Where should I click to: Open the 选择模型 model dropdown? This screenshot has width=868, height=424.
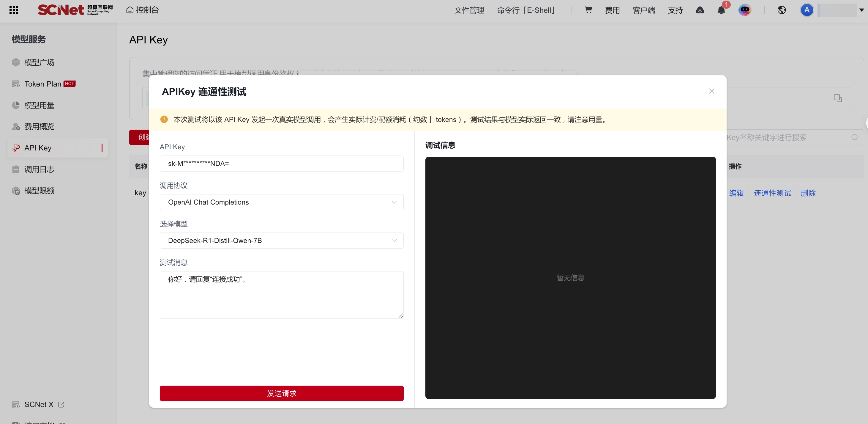[x=281, y=241]
